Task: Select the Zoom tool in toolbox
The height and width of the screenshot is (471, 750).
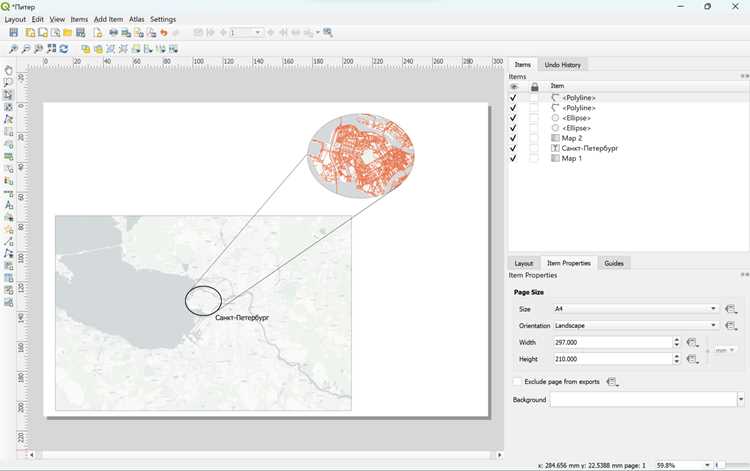Action: coord(8,82)
